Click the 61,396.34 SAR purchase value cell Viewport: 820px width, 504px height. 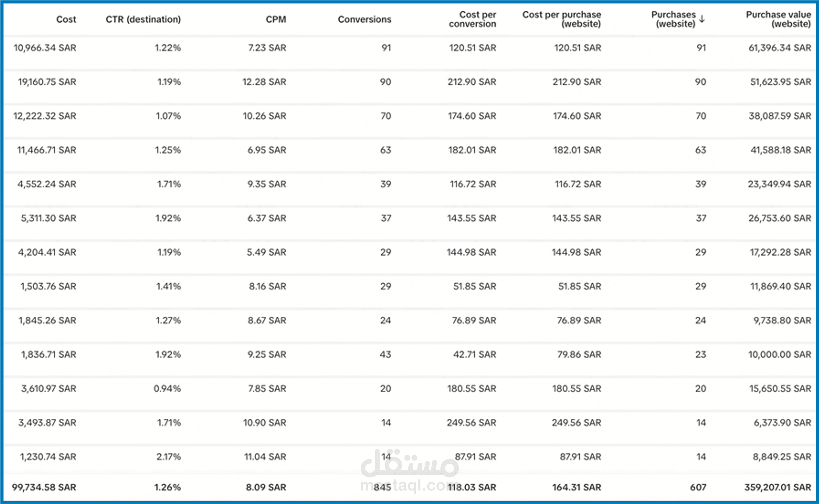[780, 48]
